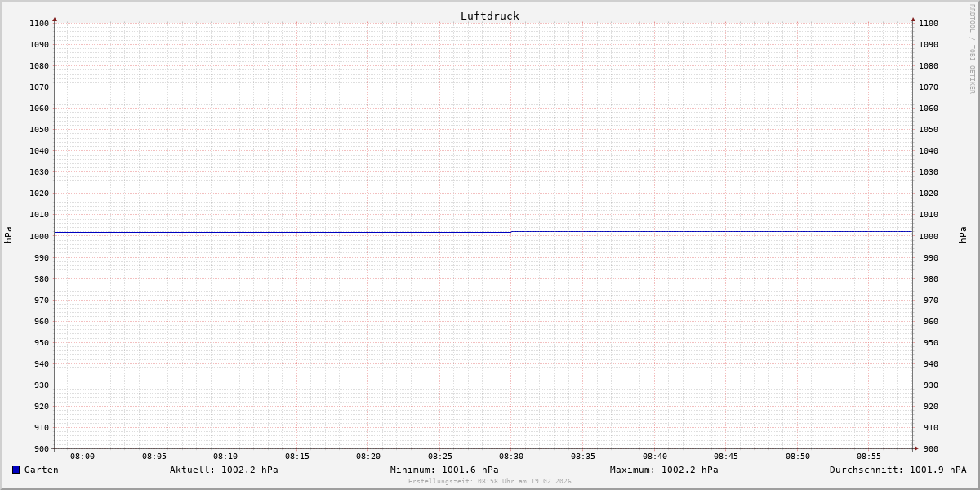
Task: Click the Durchschnitt 1001.9 hPA value
Action: point(898,470)
